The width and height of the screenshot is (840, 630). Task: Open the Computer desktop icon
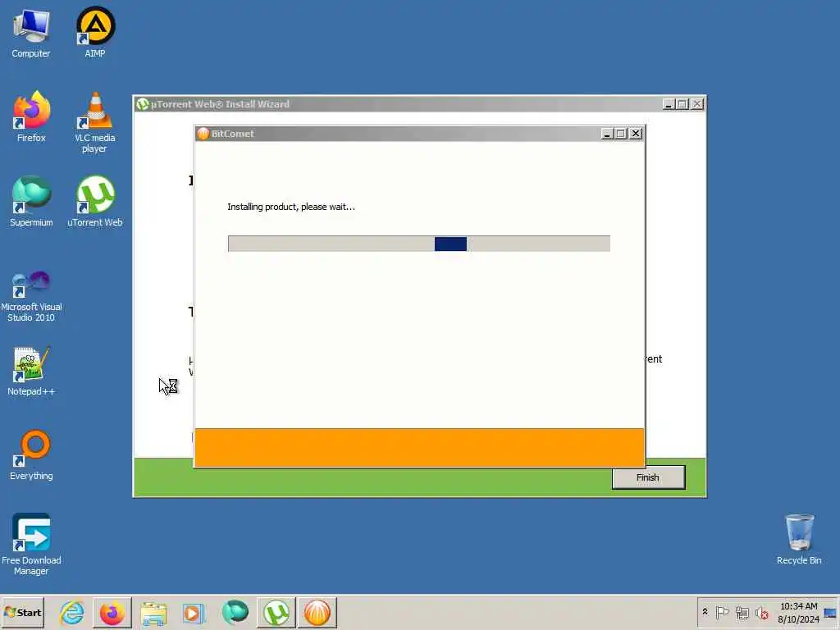(31, 32)
